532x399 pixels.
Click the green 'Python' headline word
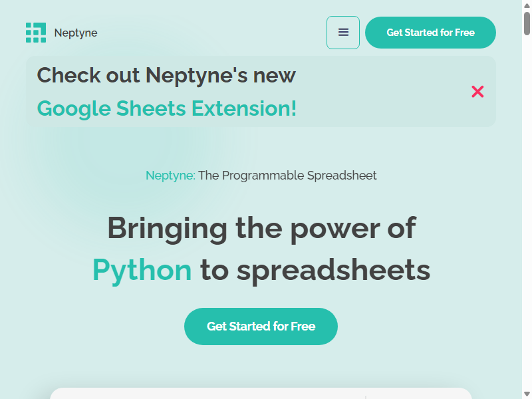142,271
